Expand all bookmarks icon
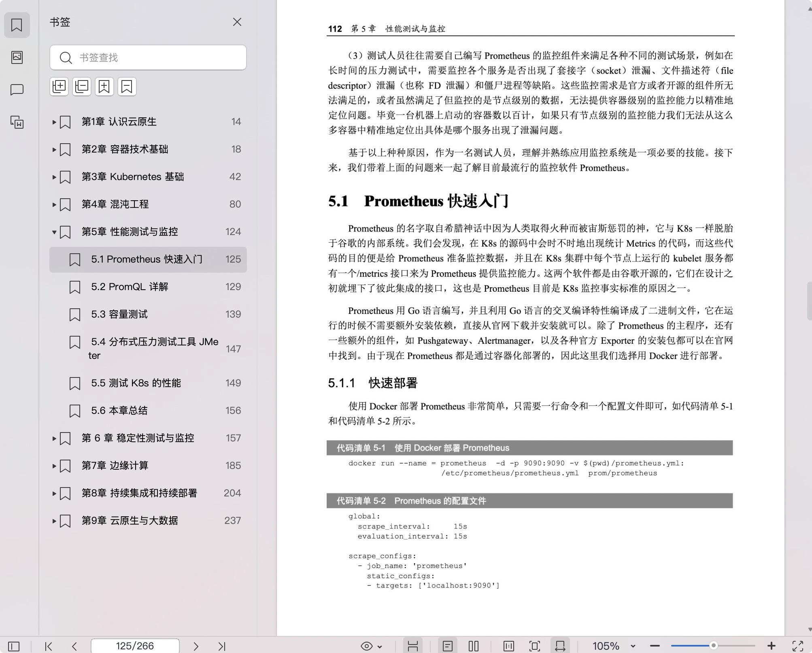The height and width of the screenshot is (653, 812). 59,87
